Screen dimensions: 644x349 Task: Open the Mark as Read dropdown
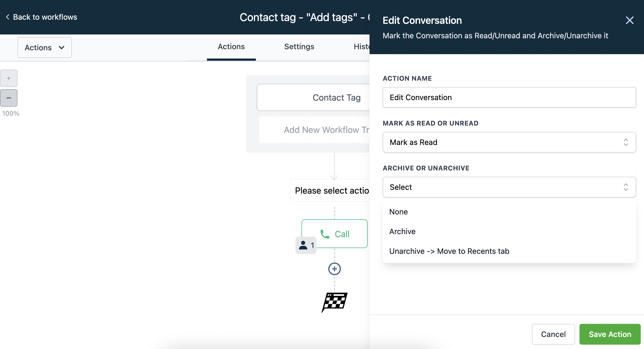click(x=509, y=142)
